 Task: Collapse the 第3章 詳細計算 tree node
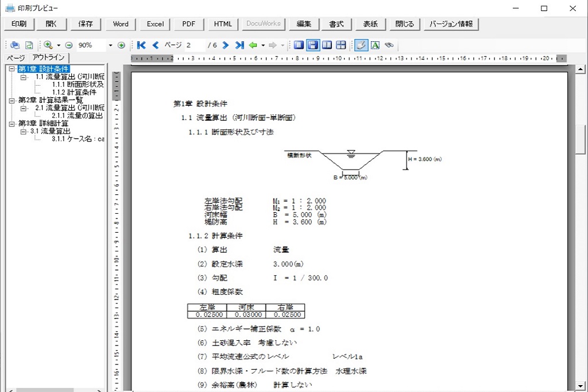pyautogui.click(x=12, y=124)
